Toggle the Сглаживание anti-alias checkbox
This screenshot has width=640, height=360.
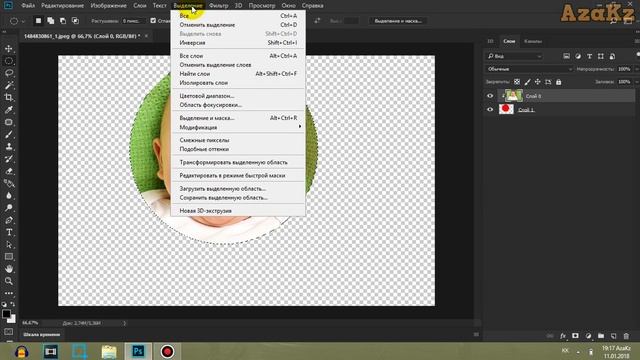click(x=153, y=21)
